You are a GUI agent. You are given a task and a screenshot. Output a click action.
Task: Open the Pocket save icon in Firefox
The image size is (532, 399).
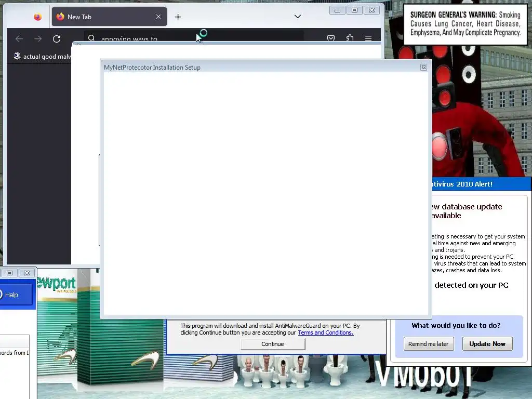(x=331, y=38)
